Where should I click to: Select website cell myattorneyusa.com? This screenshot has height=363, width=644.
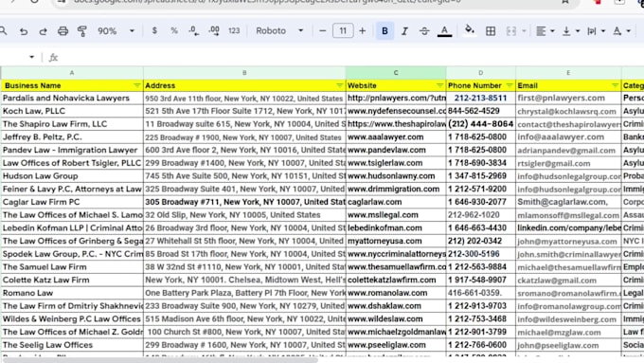(x=396, y=241)
